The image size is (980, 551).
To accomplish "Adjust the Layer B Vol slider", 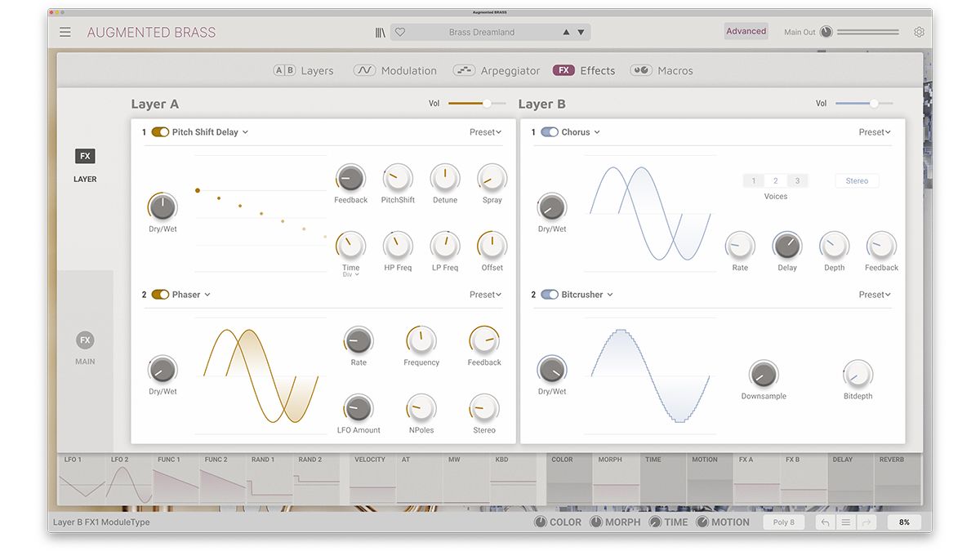I will click(x=864, y=104).
